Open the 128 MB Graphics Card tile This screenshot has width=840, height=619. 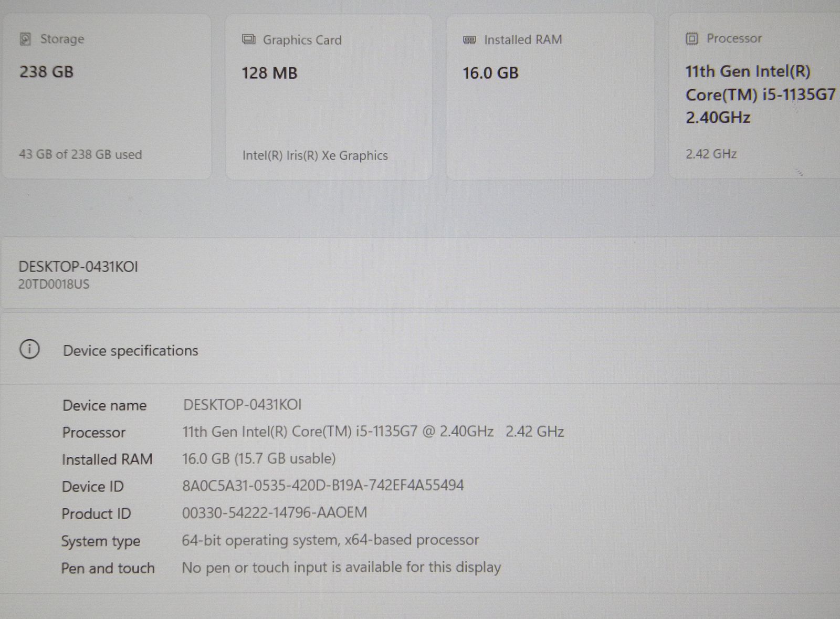329,97
